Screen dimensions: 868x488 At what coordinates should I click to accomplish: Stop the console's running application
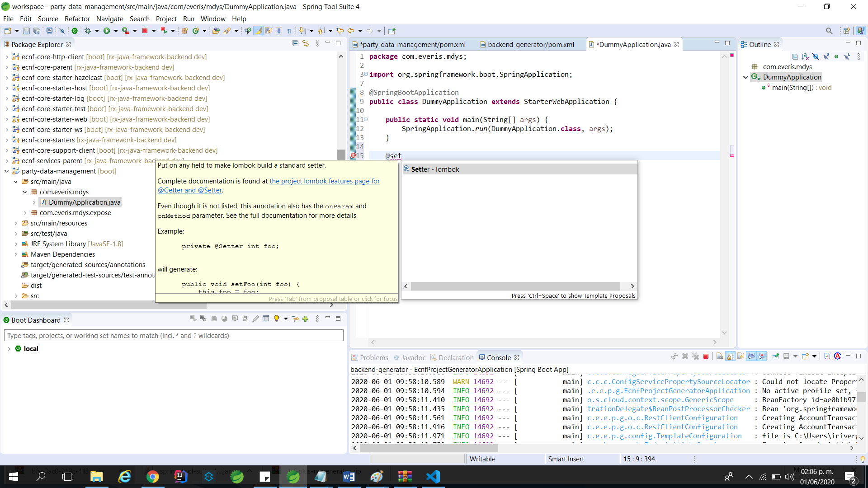(x=706, y=357)
